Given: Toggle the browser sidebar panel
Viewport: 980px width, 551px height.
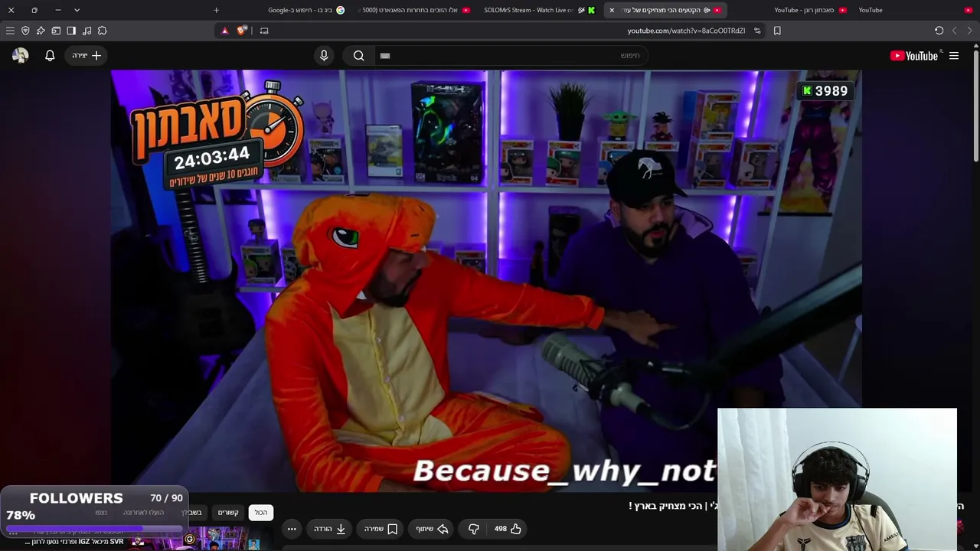Looking at the screenshot, I should coord(71,31).
